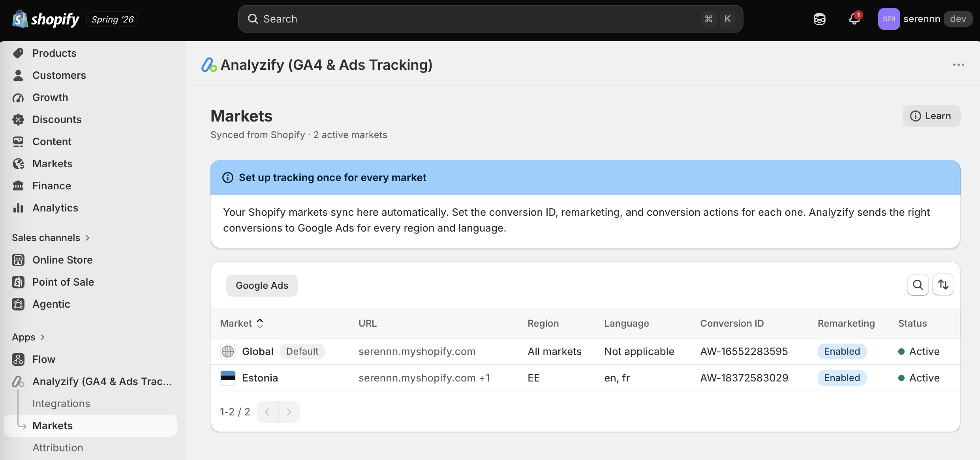Screen dimensions: 980x460
Task: Click the Products tag icon
Action: point(18,53)
